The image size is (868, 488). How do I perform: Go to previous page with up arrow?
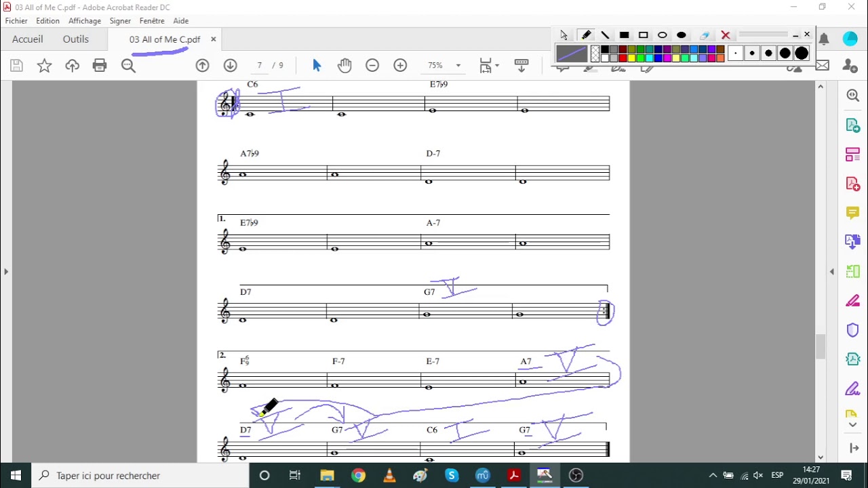click(202, 65)
